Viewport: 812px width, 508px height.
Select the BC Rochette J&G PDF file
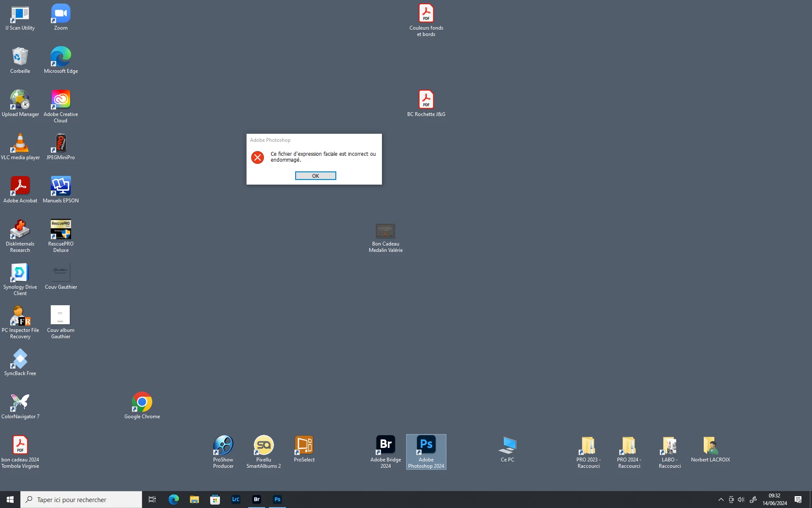click(x=426, y=100)
